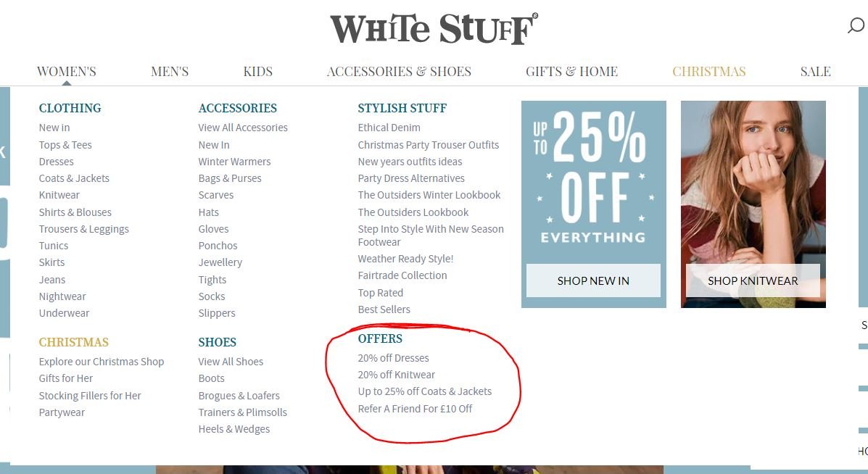Go to the Christmas nav item

[x=709, y=71]
